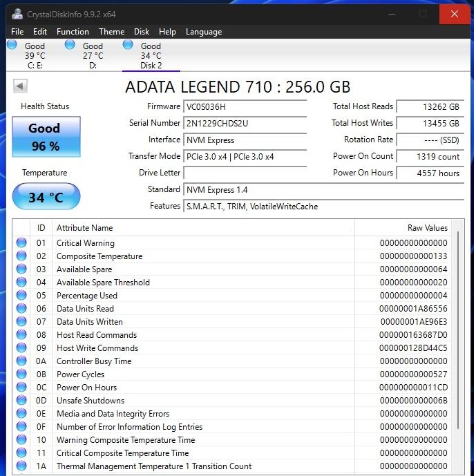Click status icon of Host Write Commands row

point(21,348)
